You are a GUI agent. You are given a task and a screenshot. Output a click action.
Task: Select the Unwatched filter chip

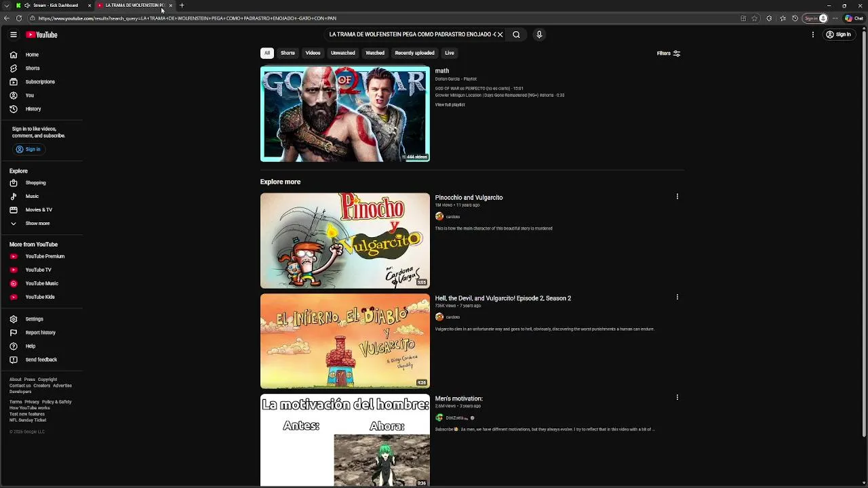[x=342, y=53]
